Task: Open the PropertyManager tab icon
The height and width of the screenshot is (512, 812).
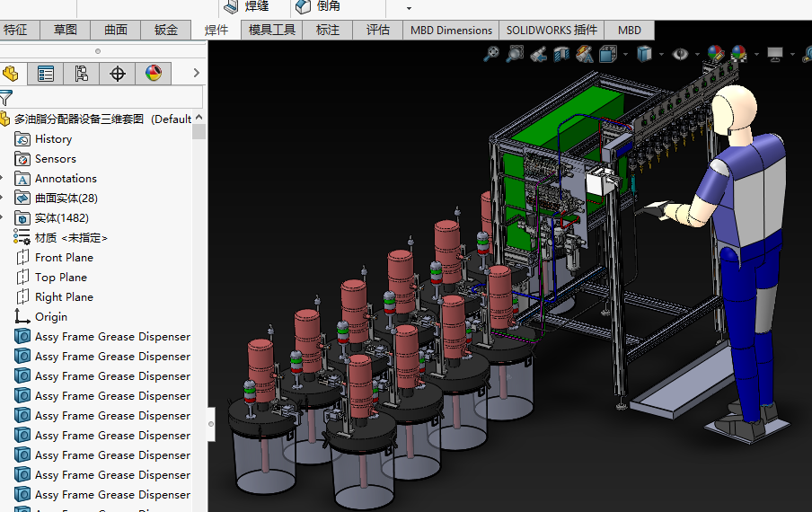Action: (46, 74)
